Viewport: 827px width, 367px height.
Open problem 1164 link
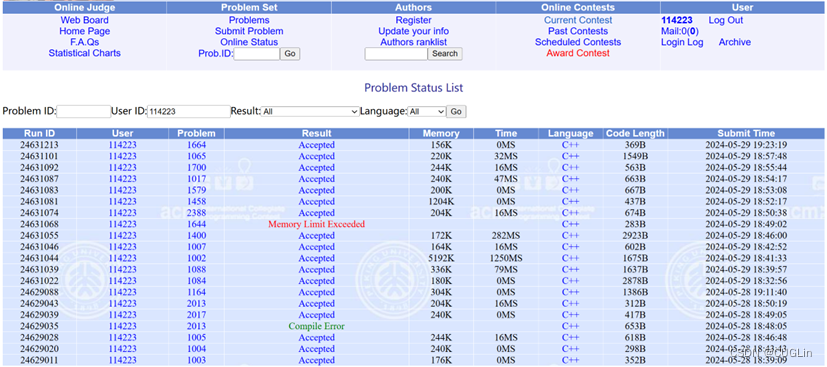[x=196, y=292]
